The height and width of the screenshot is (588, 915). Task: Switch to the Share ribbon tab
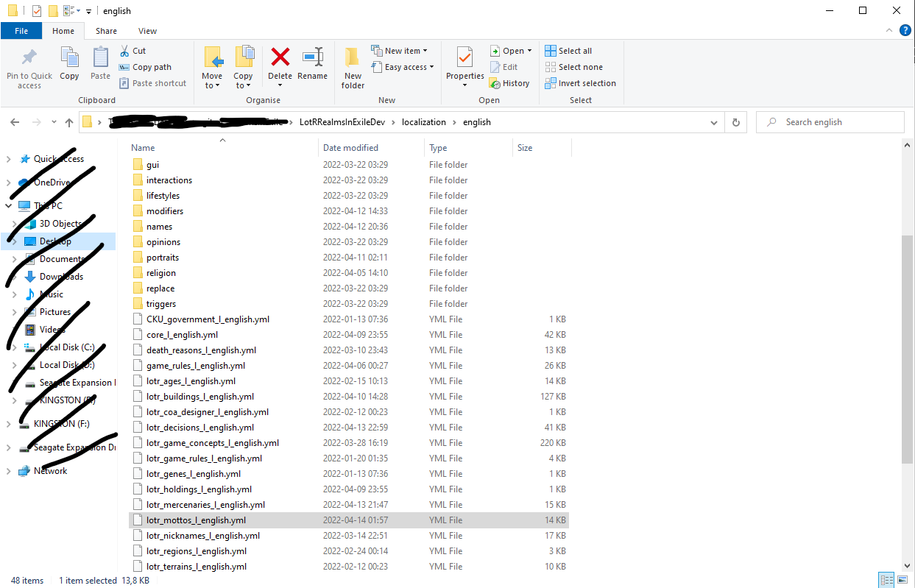click(x=106, y=31)
